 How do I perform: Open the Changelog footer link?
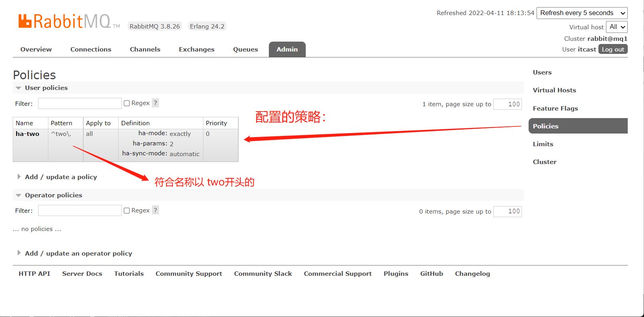pyautogui.click(x=472, y=274)
